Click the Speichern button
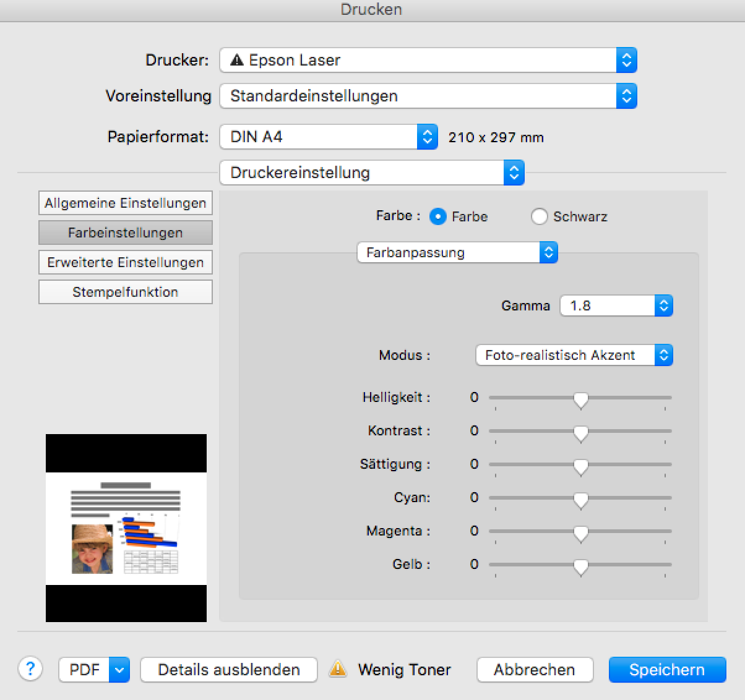Image resolution: width=745 pixels, height=700 pixels. pyautogui.click(x=667, y=670)
